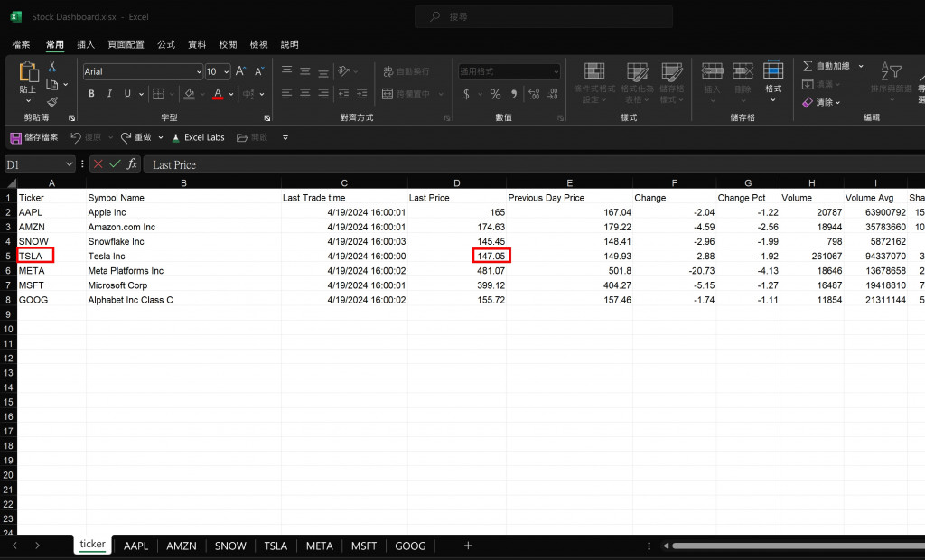925x560 pixels.
Task: Open the 檔案 File menu
Action: coord(22,44)
